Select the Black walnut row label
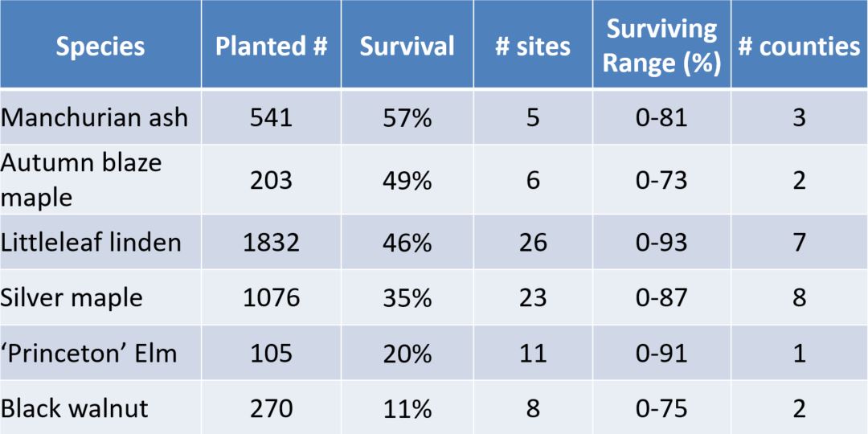868x434 pixels. click(x=75, y=407)
